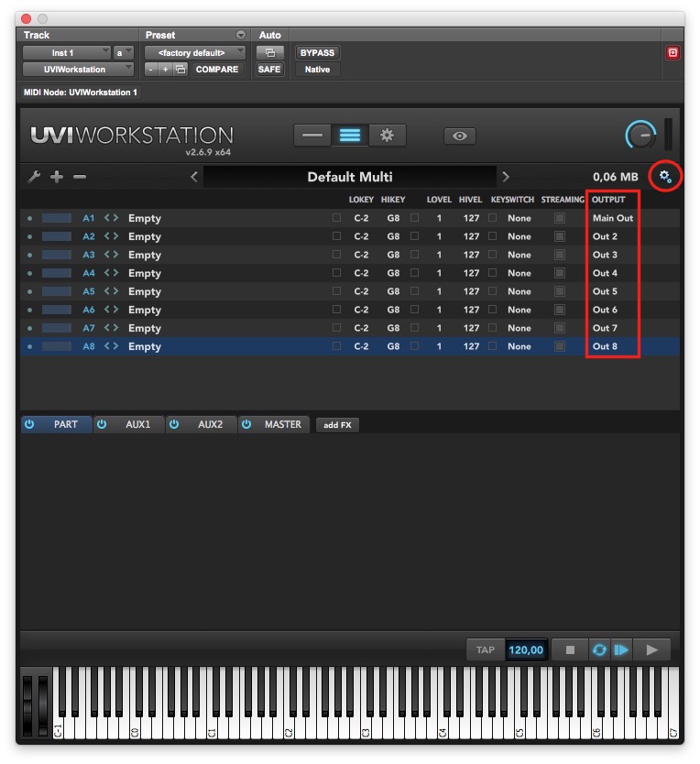The width and height of the screenshot is (700, 764).
Task: Toggle the mute dot for part A7
Action: [x=29, y=328]
